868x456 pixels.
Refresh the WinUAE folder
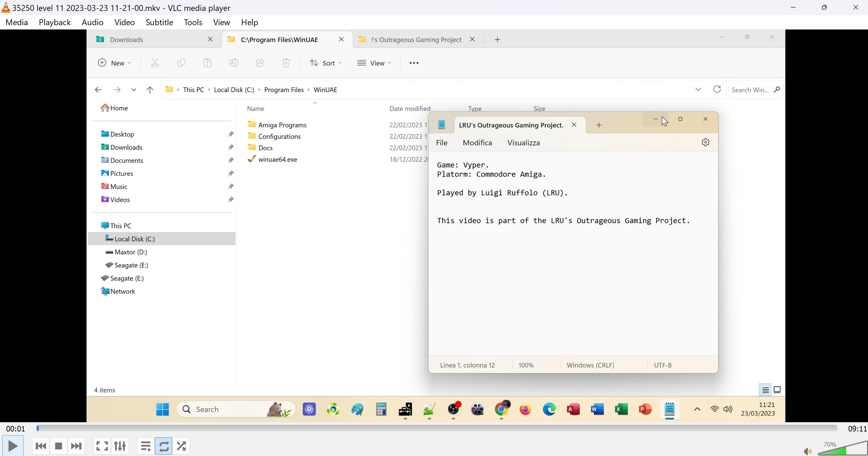pyautogui.click(x=717, y=90)
